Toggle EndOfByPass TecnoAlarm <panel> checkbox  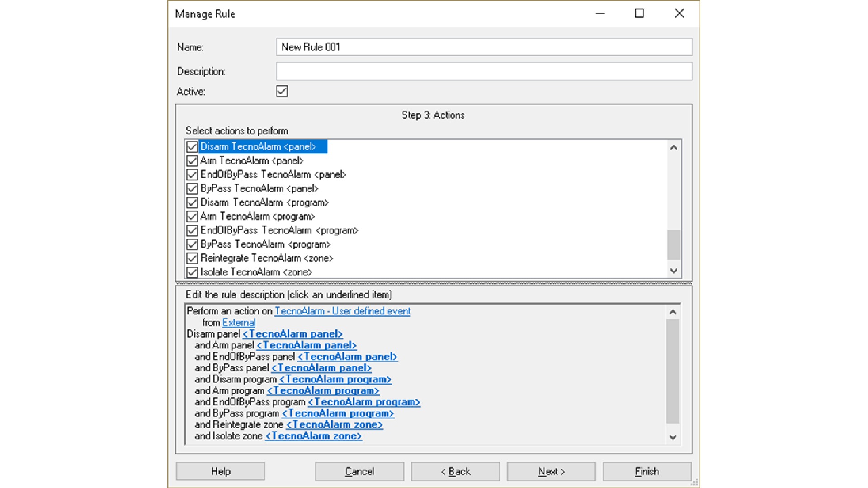[192, 175]
